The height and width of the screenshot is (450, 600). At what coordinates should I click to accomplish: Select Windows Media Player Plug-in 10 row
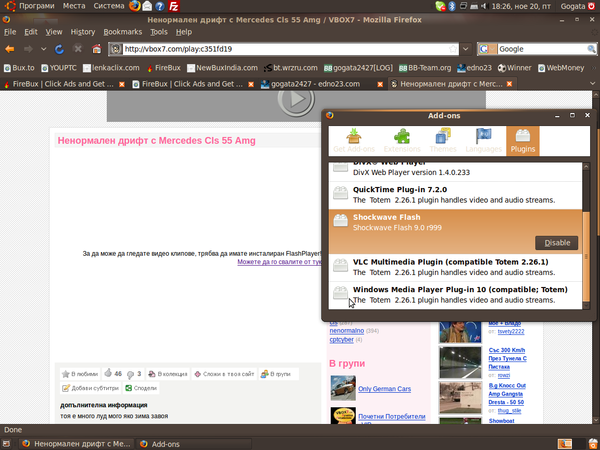click(455, 295)
